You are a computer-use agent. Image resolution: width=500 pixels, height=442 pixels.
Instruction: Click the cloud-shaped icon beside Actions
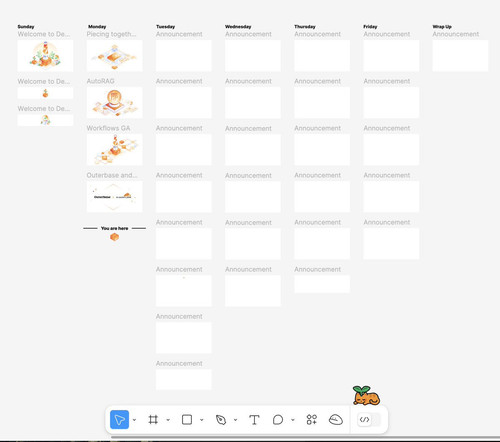[x=336, y=419]
